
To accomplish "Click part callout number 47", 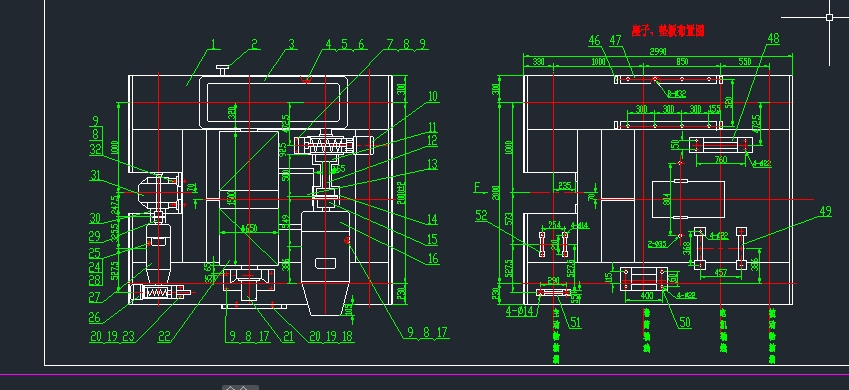I will [x=615, y=40].
